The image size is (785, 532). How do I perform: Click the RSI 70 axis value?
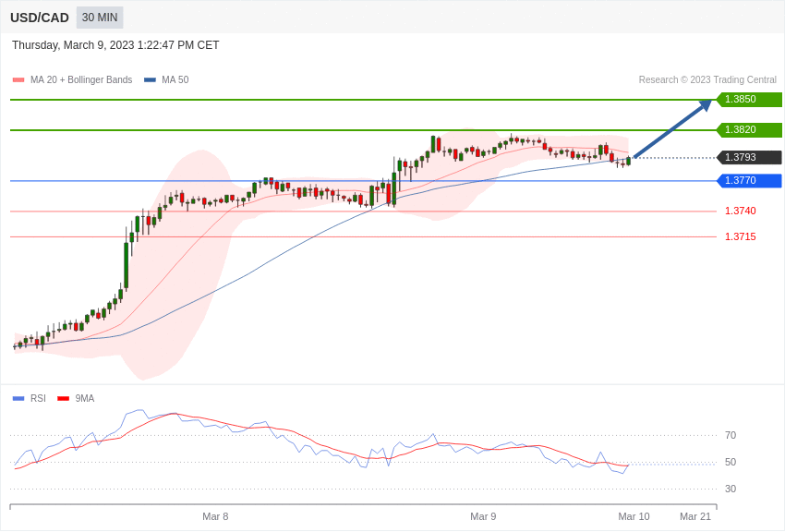[731, 435]
